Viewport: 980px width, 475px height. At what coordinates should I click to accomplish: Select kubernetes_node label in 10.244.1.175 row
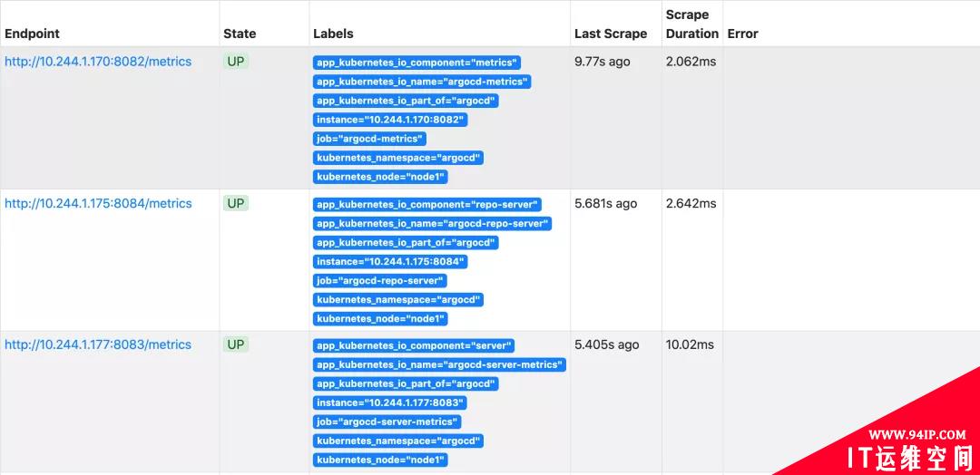380,319
